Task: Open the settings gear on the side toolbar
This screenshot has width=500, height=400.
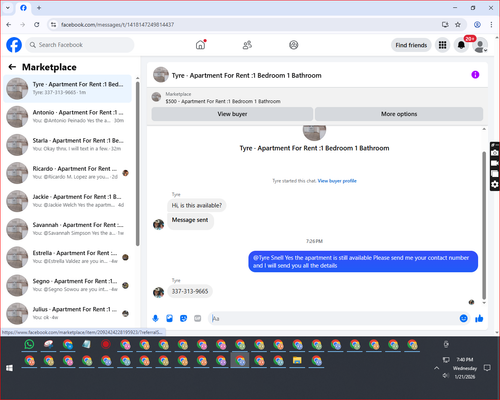Action: coord(495,184)
